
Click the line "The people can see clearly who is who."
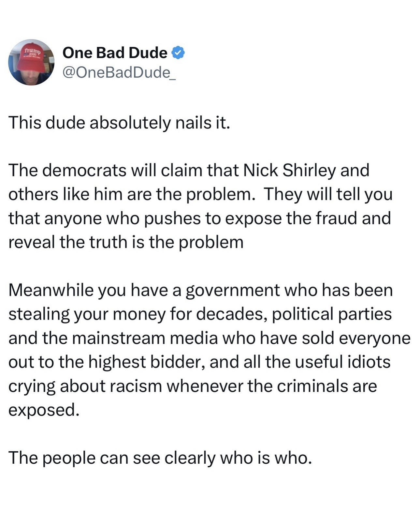point(160,458)
